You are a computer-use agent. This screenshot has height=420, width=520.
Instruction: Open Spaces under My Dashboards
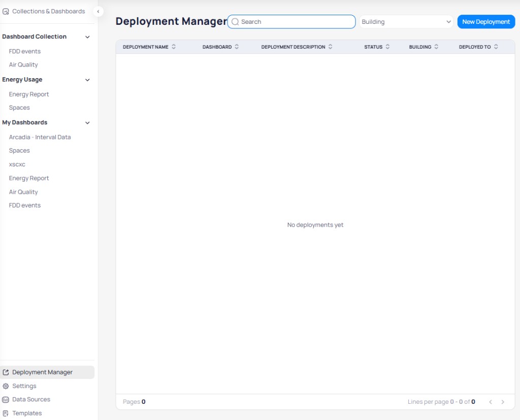19,151
